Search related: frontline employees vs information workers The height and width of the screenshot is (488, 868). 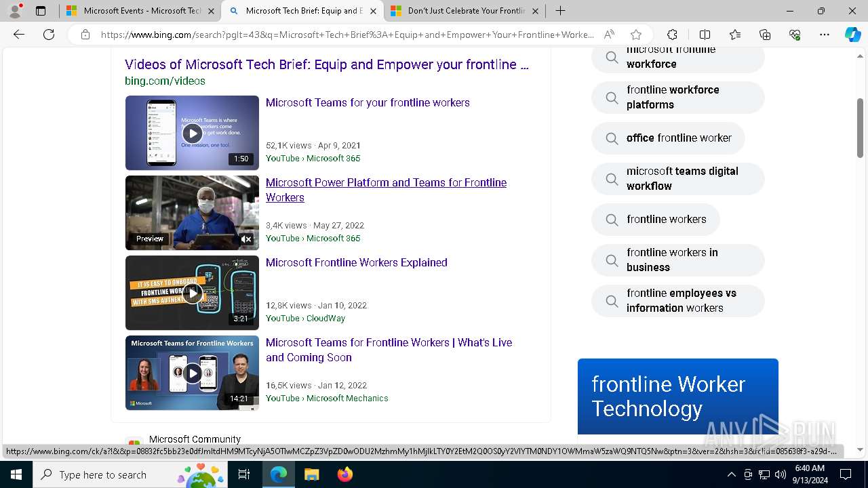point(677,300)
